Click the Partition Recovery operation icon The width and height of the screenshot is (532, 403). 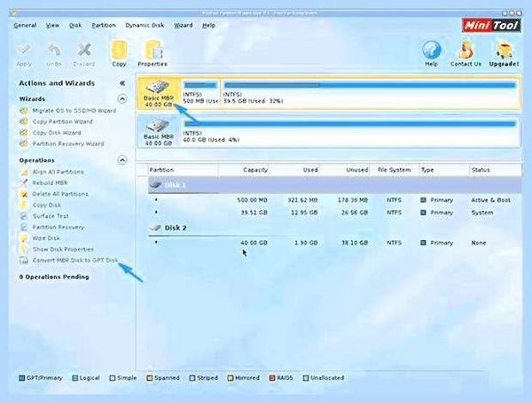[x=24, y=227]
